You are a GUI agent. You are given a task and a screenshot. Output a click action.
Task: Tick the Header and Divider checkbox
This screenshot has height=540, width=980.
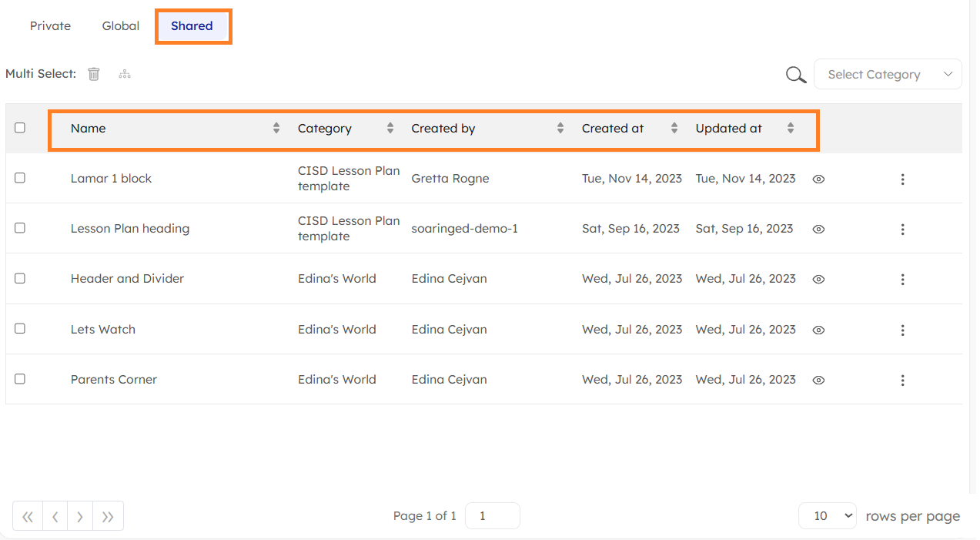point(20,278)
